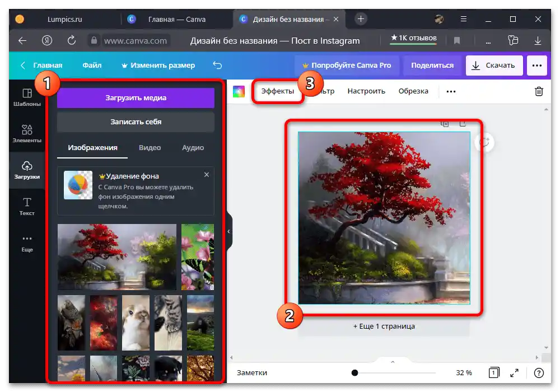This screenshot has width=560, height=392.
Task: Select the bird on branch upload thumbnail
Action: point(72,323)
